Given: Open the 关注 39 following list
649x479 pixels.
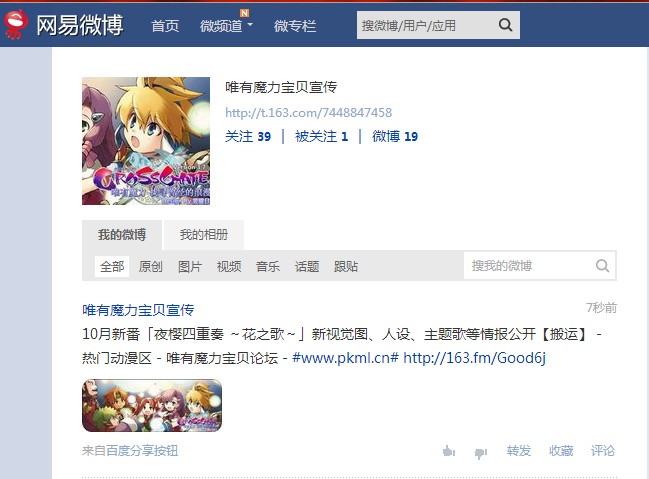Looking at the screenshot, I should point(248,136).
